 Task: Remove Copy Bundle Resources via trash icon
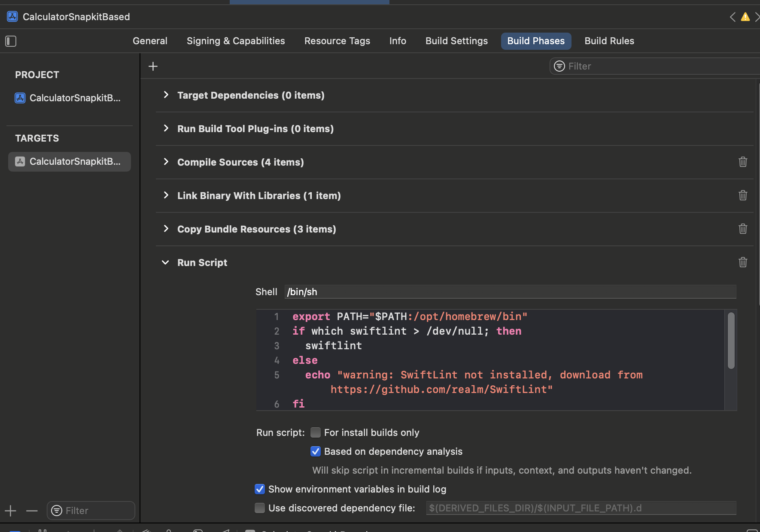click(743, 229)
